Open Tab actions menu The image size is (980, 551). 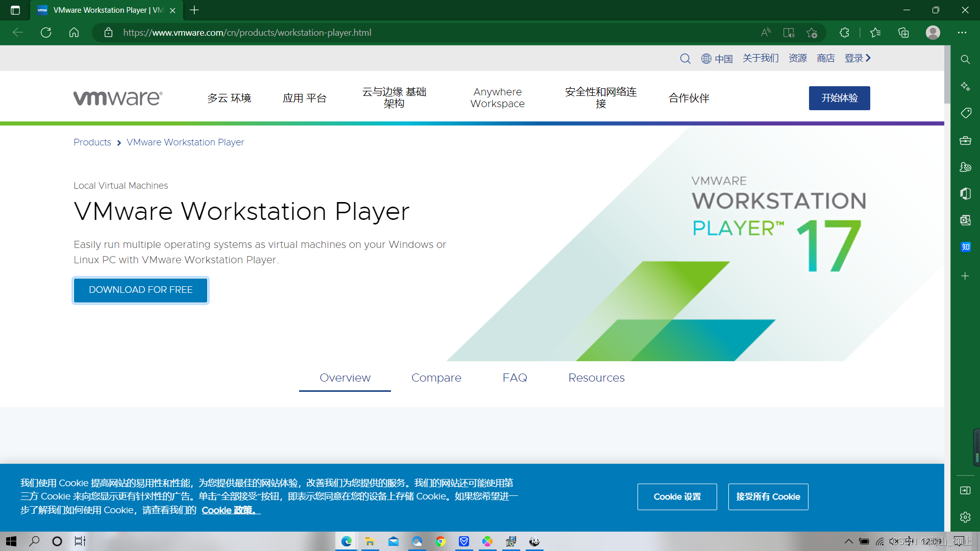15,10
